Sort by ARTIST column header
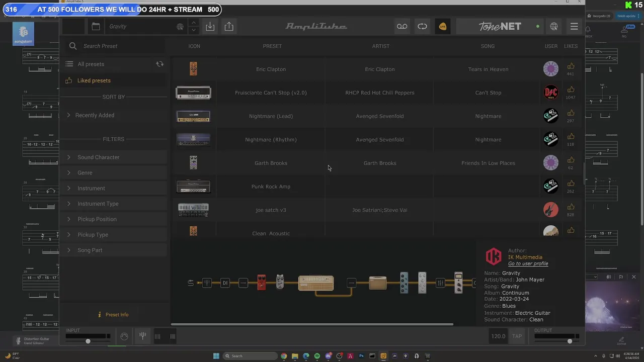This screenshot has height=362, width=644. pos(381,46)
